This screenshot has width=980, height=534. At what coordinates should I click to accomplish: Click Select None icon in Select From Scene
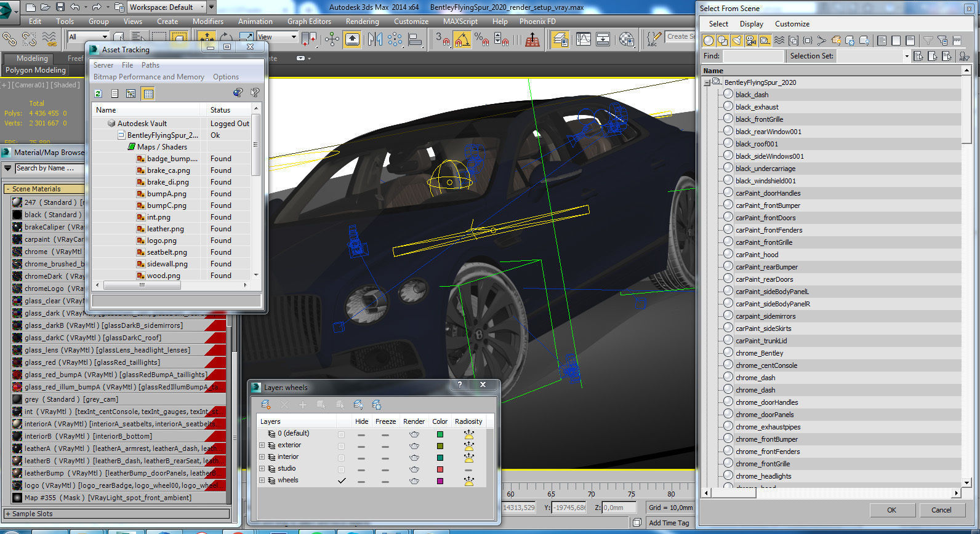coord(933,56)
